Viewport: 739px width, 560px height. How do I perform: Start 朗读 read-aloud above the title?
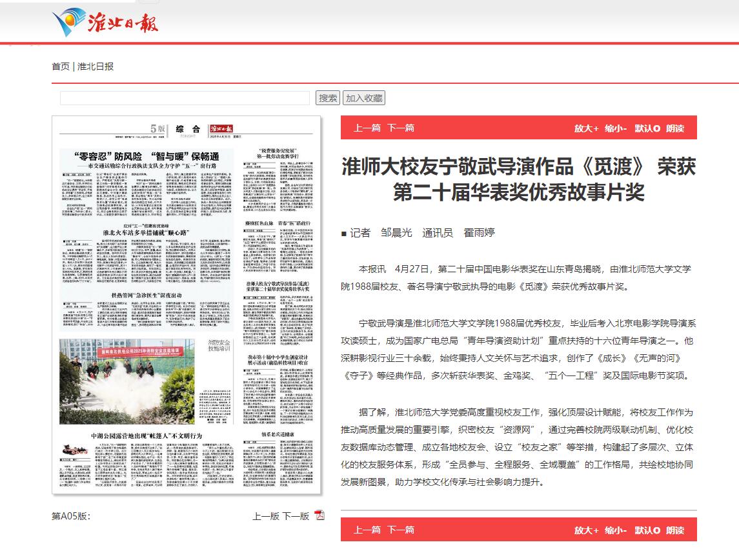point(675,128)
